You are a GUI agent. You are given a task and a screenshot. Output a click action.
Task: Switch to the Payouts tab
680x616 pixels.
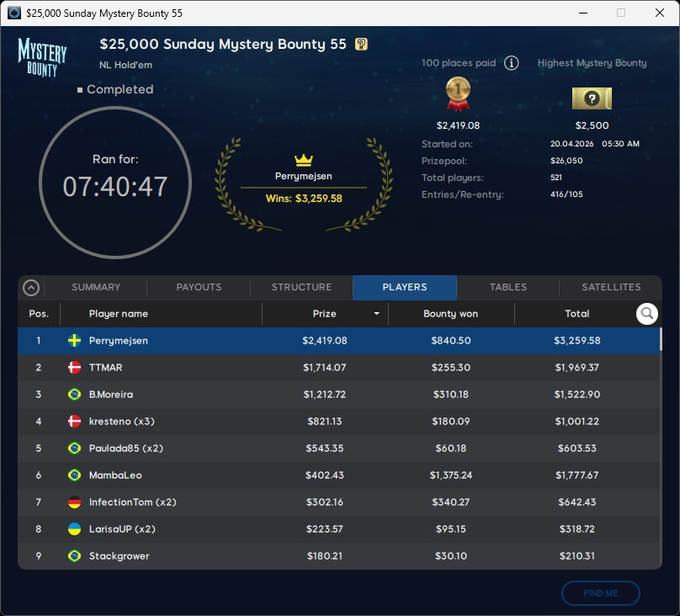[x=199, y=287]
